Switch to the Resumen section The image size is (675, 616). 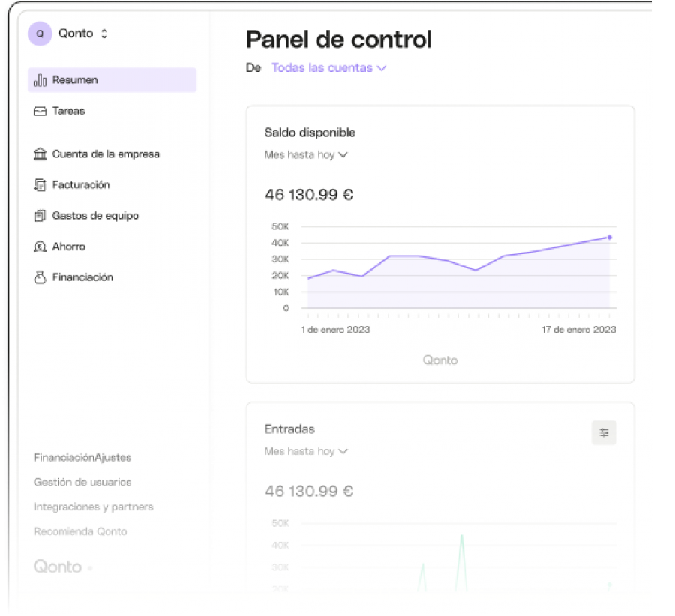point(76,79)
